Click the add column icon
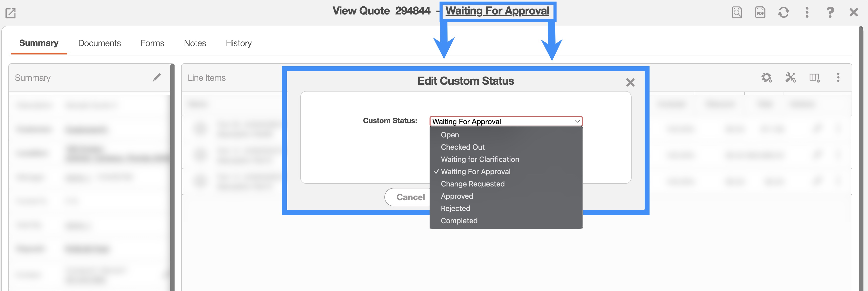Image resolution: width=868 pixels, height=291 pixels. [814, 78]
